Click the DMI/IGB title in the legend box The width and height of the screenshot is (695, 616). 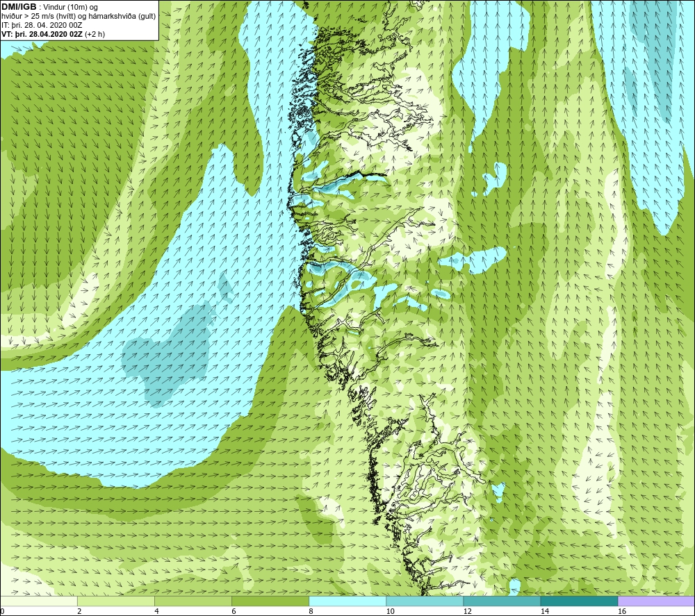[19, 7]
